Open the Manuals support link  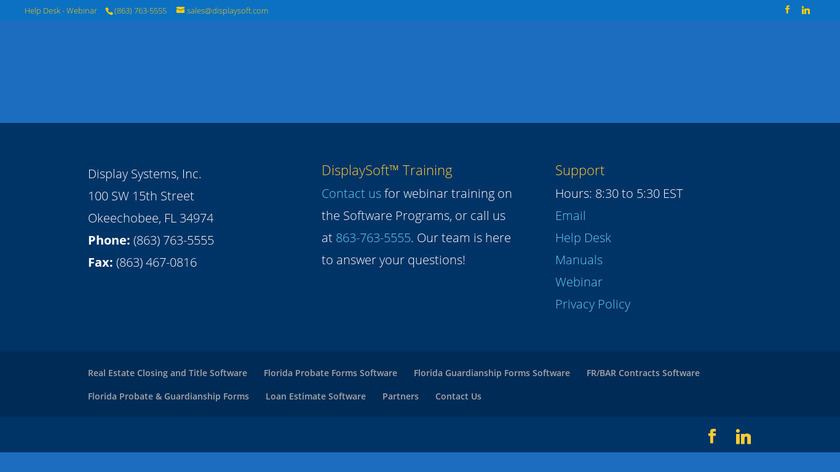(579, 260)
